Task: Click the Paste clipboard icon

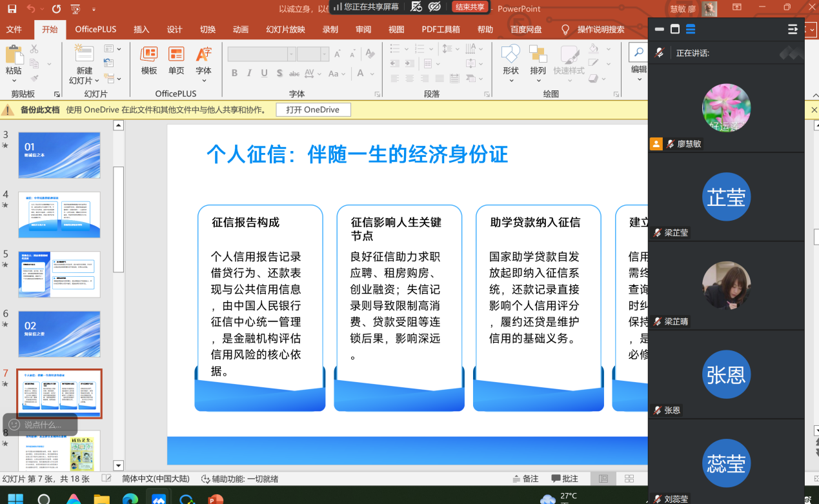Action: [14, 55]
